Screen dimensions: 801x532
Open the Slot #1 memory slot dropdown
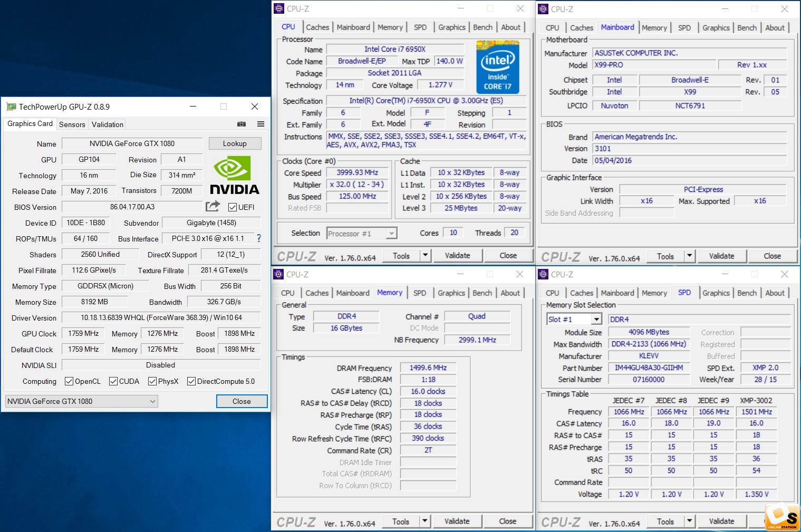tap(574, 319)
